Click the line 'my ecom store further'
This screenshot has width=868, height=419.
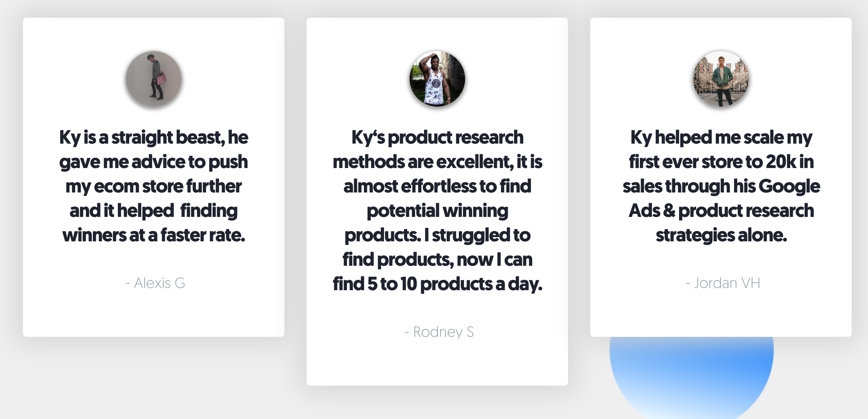[x=154, y=186]
